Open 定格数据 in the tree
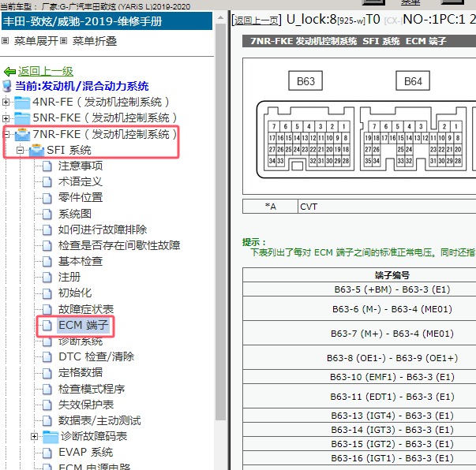Image resolution: width=476 pixels, height=470 pixels. click(x=81, y=373)
